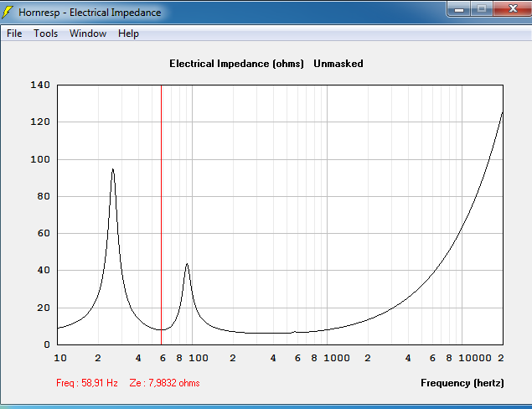Click the 'Ze : 7,9832 ohms' readout
This screenshot has width=532, height=409.
pos(164,383)
